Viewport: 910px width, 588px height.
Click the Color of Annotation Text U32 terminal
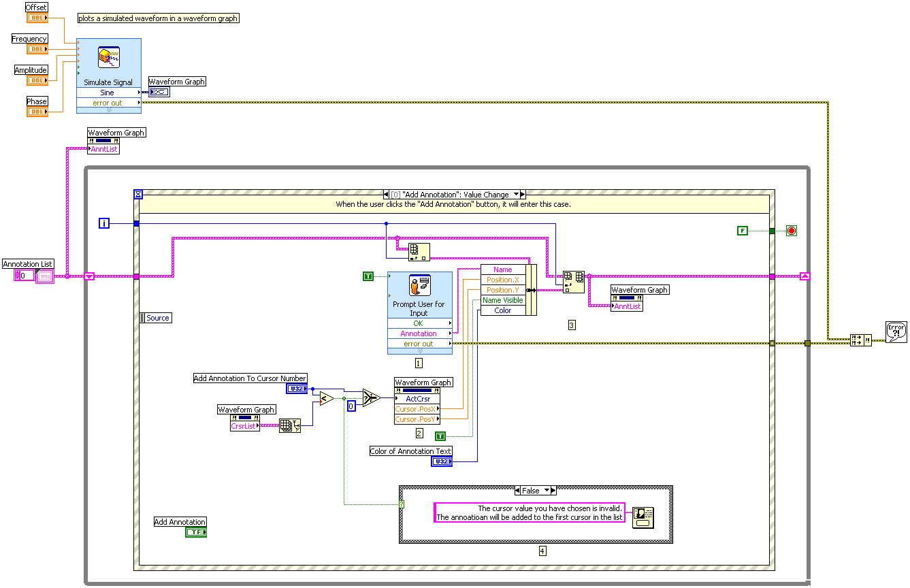442,461
